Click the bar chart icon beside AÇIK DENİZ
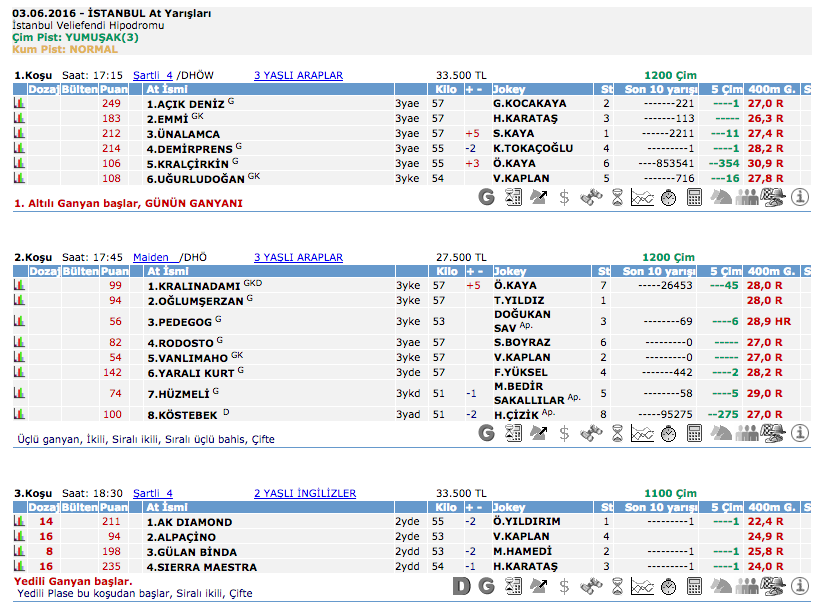The height and width of the screenshot is (610, 829). (x=19, y=103)
